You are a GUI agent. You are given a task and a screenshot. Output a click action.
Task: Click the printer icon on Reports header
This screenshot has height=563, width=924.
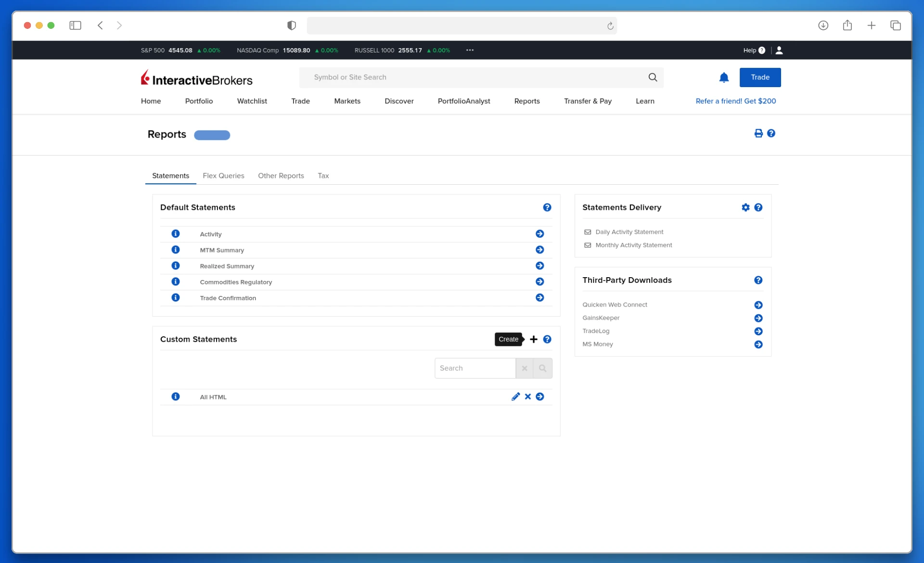(758, 133)
